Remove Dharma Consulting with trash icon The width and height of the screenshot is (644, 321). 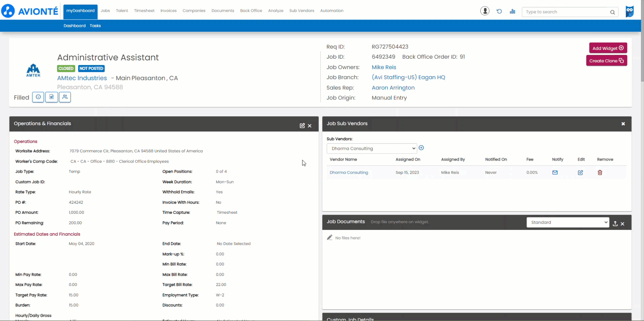tap(600, 172)
